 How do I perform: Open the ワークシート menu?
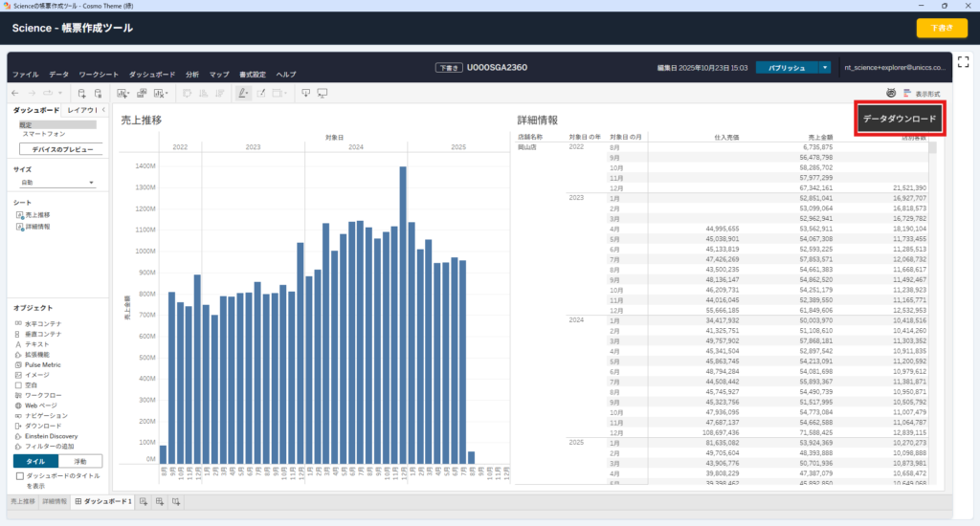(99, 75)
